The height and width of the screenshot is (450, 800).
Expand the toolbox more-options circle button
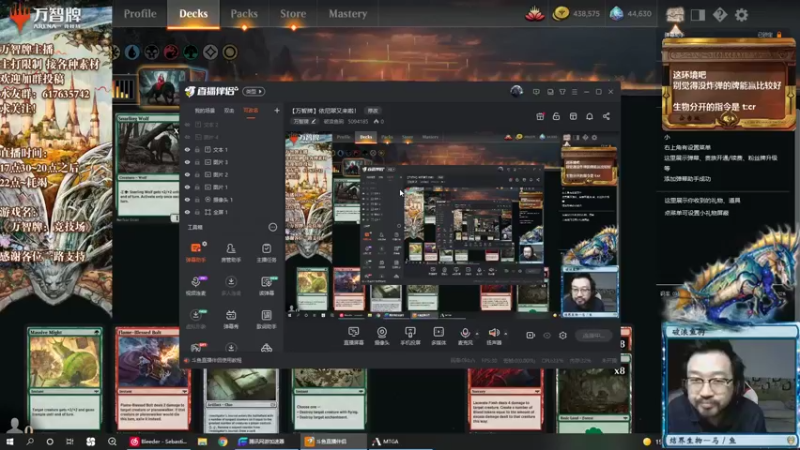point(273,227)
